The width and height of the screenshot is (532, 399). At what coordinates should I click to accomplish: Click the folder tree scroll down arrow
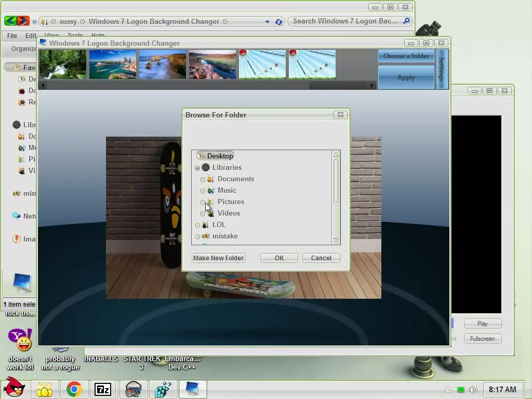click(336, 240)
